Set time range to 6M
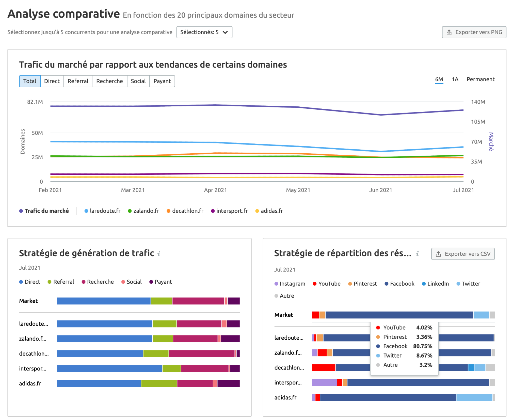This screenshot has height=420, width=513. pyautogui.click(x=439, y=79)
